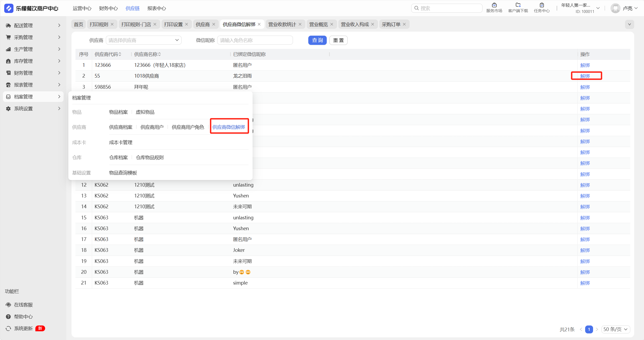Close the 打印设置 tab
Screen dimensions: 644x340
click(x=187, y=24)
